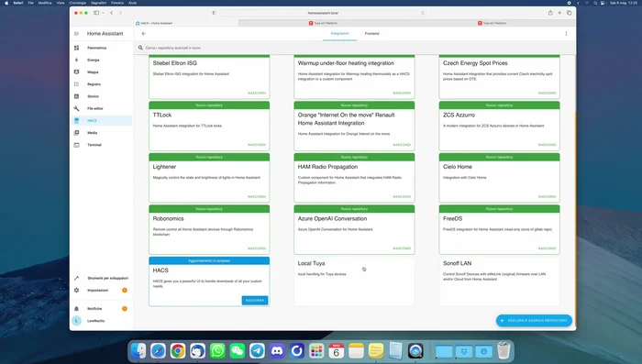Open the Sonoff LAN card

point(499,281)
